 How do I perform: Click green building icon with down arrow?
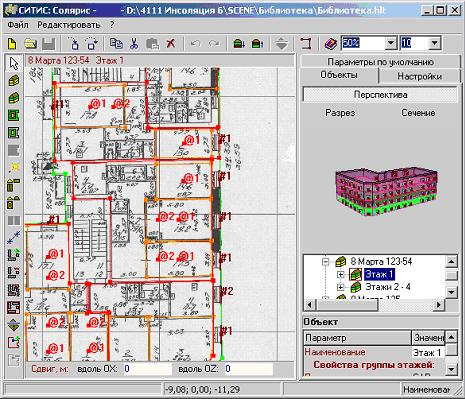pyautogui.click(x=239, y=44)
